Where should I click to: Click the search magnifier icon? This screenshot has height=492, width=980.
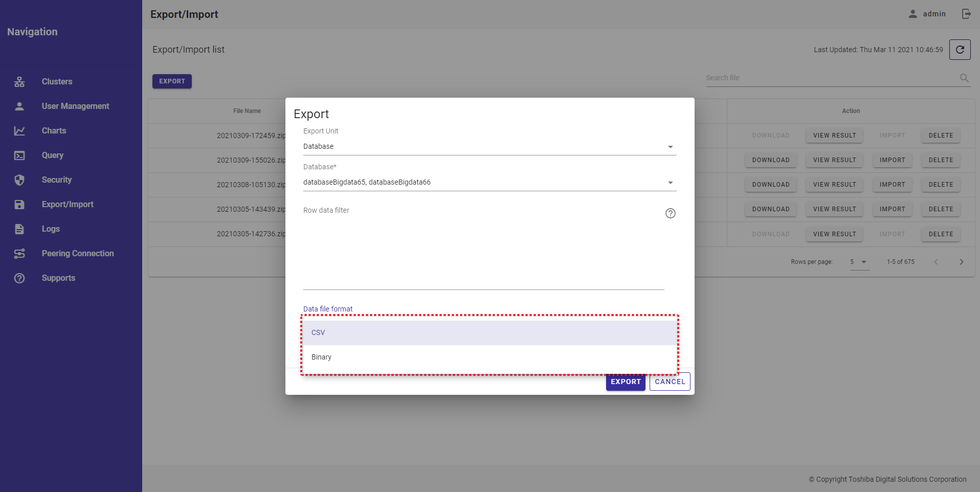click(964, 78)
